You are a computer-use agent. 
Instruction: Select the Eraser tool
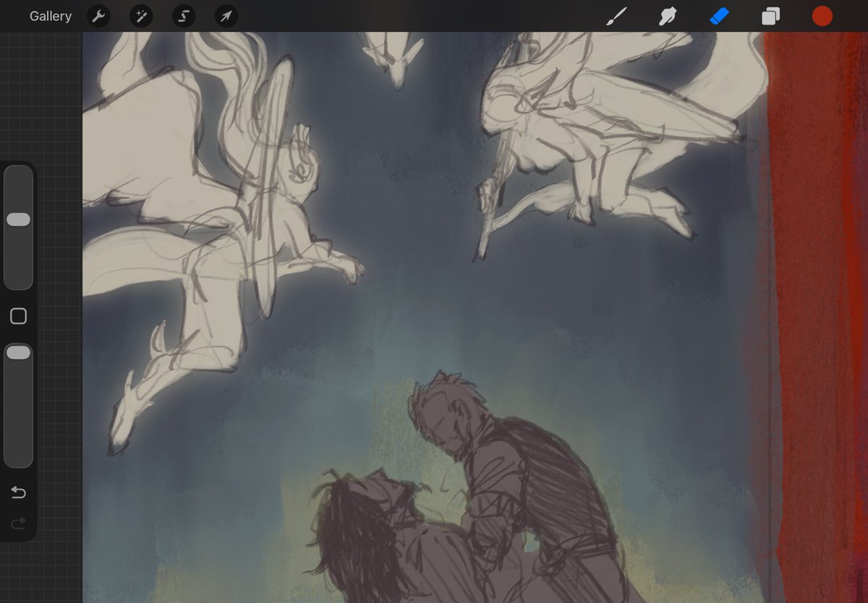[719, 16]
